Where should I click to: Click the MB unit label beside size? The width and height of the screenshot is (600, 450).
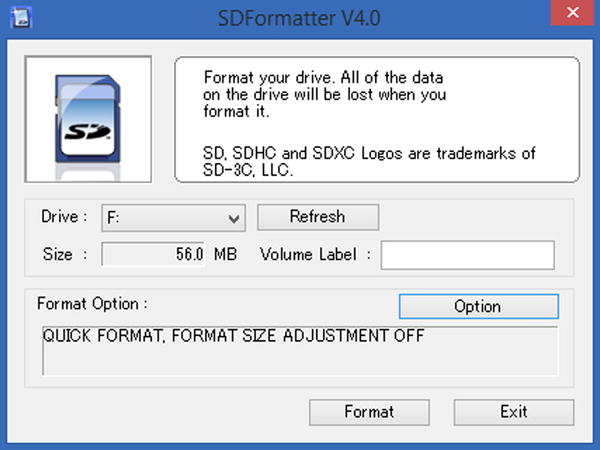point(225,254)
